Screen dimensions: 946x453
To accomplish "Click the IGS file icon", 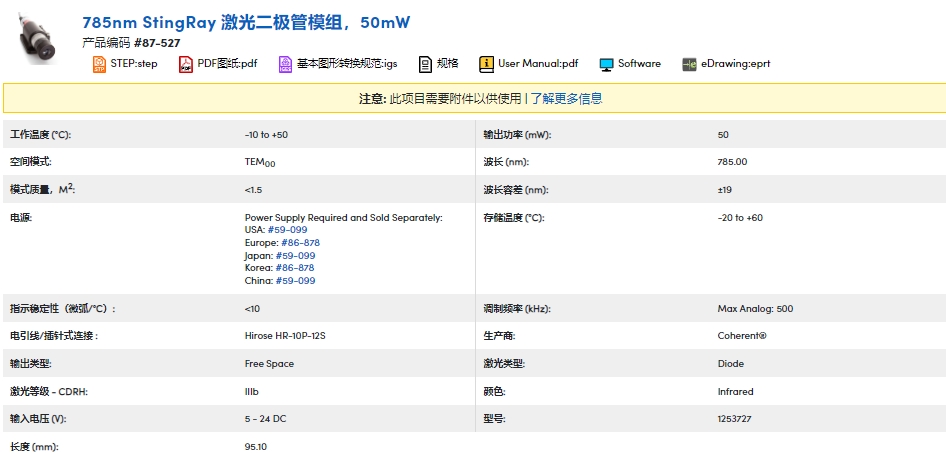I will tap(285, 64).
